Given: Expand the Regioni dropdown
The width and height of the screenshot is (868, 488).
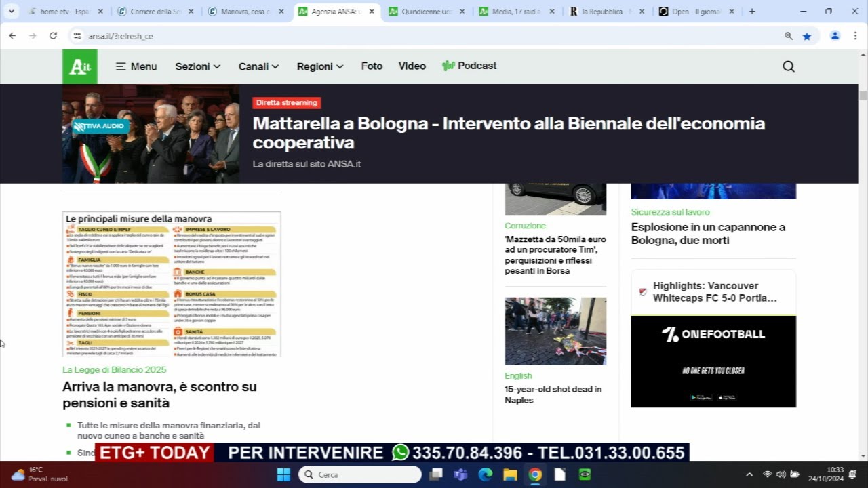Looking at the screenshot, I should pyautogui.click(x=320, y=66).
